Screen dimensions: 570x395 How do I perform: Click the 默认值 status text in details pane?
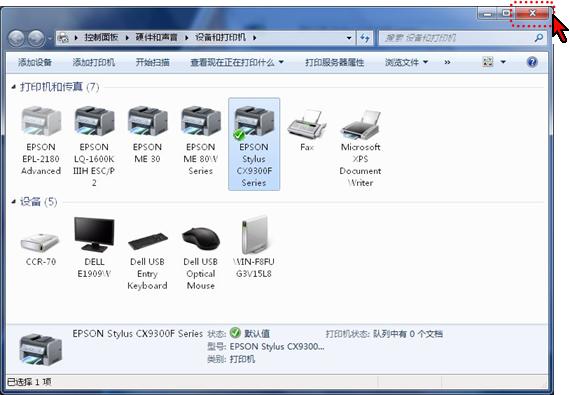point(257,334)
